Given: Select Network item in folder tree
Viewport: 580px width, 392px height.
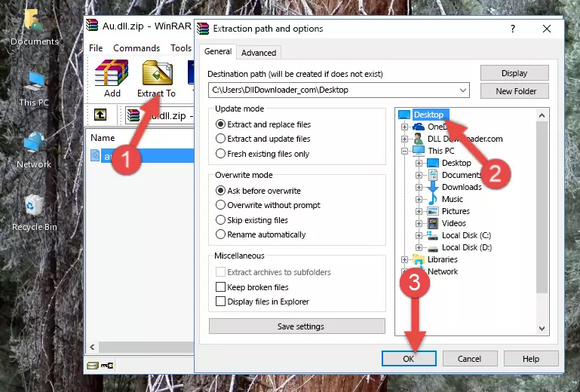Looking at the screenshot, I should 443,271.
